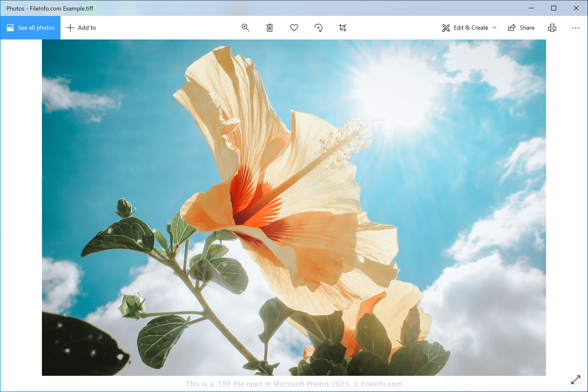The image size is (588, 392).
Task: Toggle the rotate orientation of photo
Action: coord(318,27)
